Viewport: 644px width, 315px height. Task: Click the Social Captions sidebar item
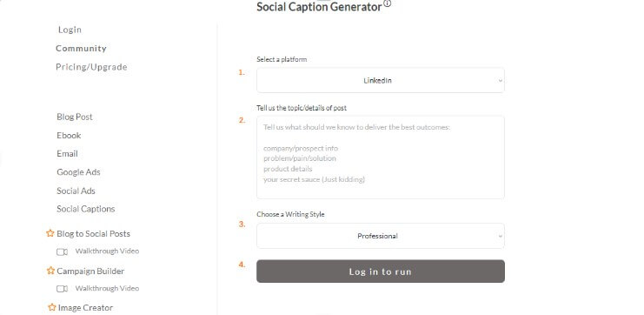(86, 209)
